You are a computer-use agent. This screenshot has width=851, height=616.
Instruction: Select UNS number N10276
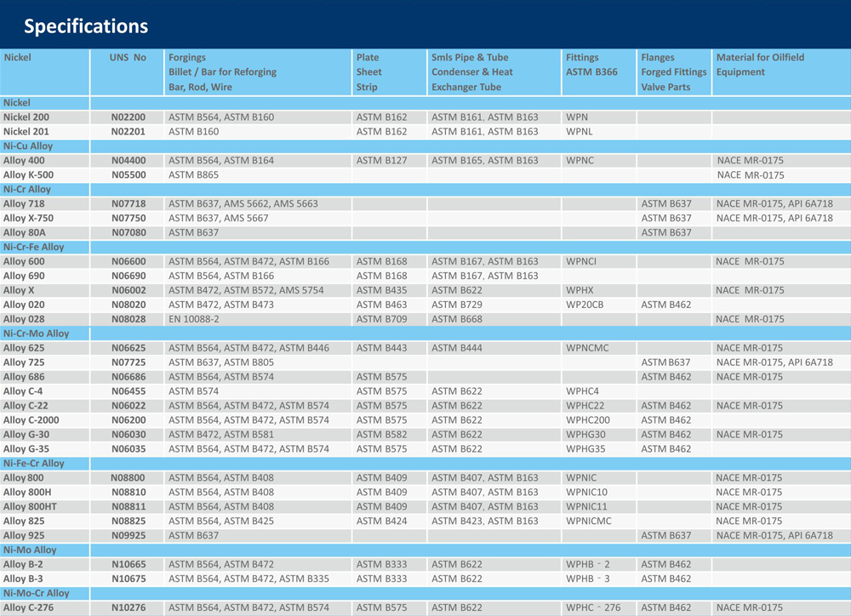coord(129,607)
